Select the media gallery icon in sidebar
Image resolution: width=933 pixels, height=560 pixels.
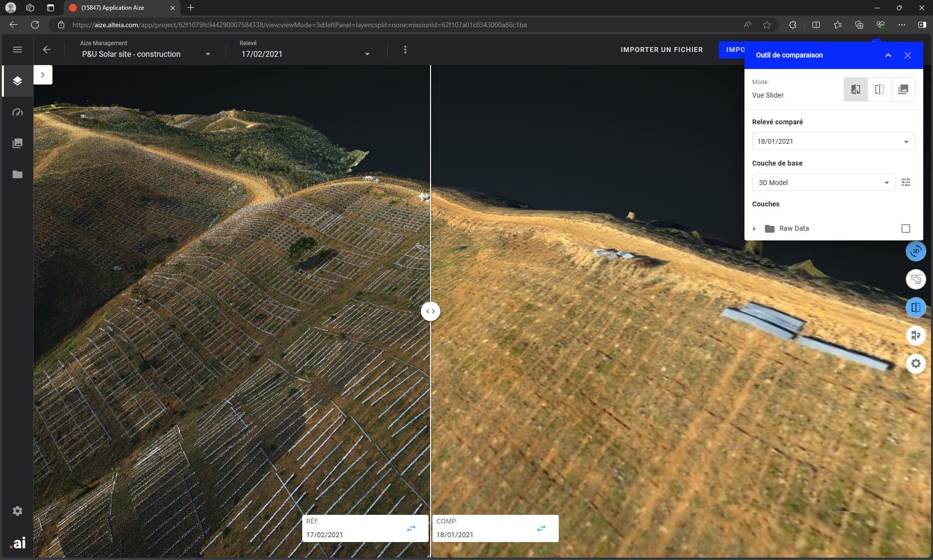[17, 143]
